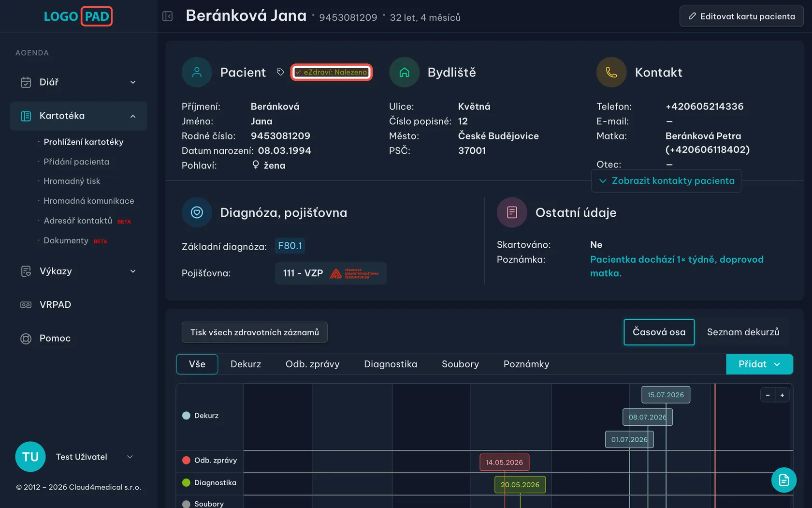Screen dimensions: 812x508
Task: Click the eZdraví: Nalezeno badge
Action: 332,72
